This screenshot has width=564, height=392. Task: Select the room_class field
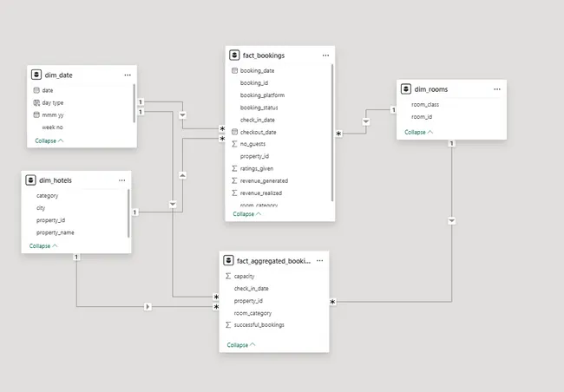pyautogui.click(x=425, y=104)
